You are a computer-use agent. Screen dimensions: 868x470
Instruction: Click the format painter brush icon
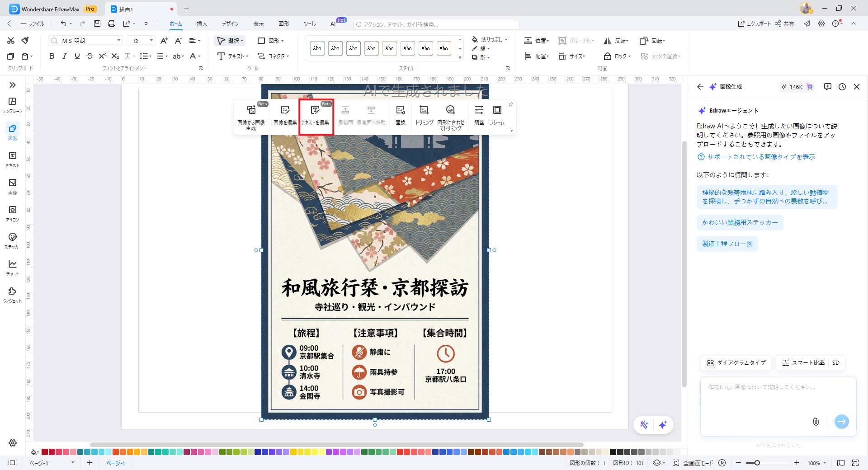click(x=25, y=41)
